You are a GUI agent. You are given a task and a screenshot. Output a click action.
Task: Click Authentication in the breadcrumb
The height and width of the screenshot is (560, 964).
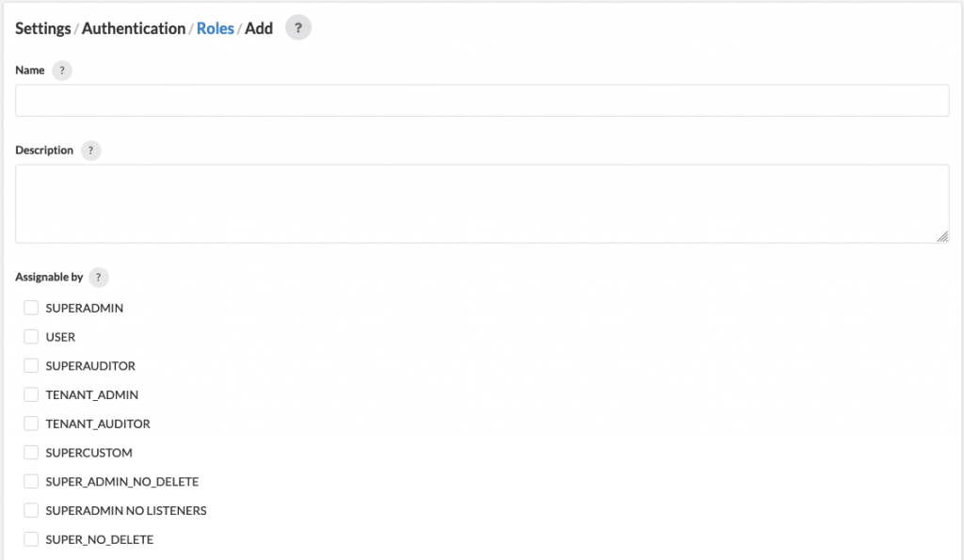pos(134,28)
